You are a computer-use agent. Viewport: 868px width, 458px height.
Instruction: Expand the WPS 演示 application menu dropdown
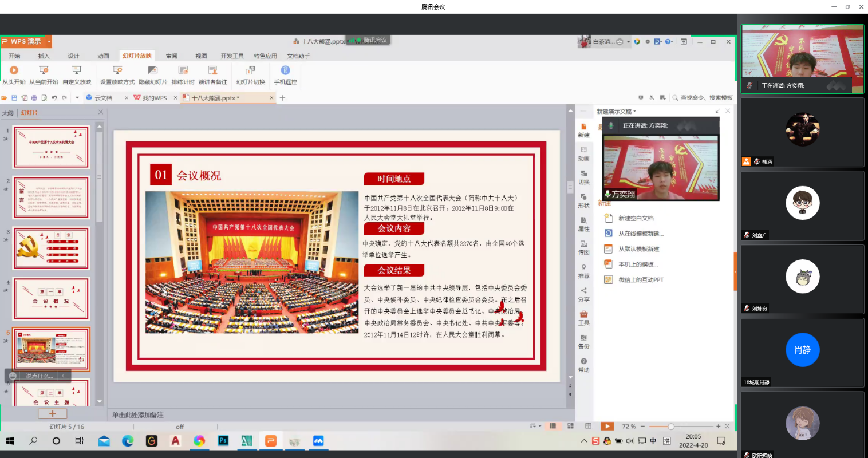[49, 41]
